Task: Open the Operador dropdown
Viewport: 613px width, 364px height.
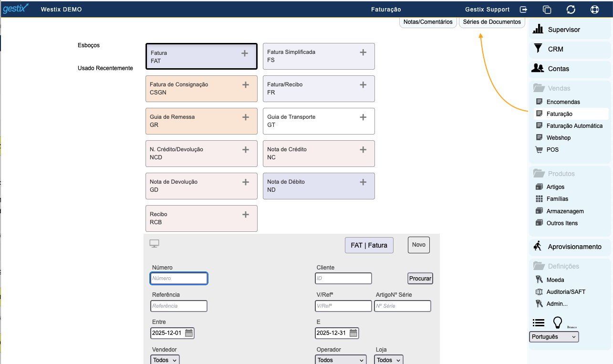Action: [x=341, y=360]
